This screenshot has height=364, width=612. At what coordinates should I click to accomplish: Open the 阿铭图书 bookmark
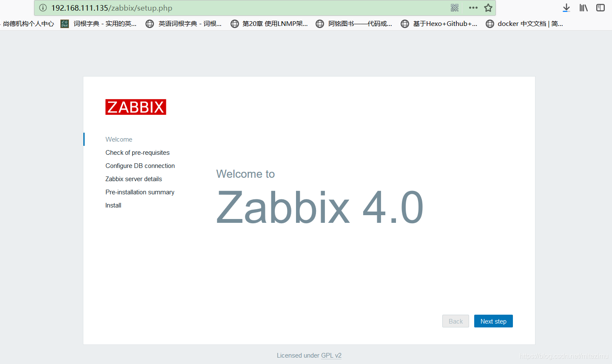coord(360,24)
